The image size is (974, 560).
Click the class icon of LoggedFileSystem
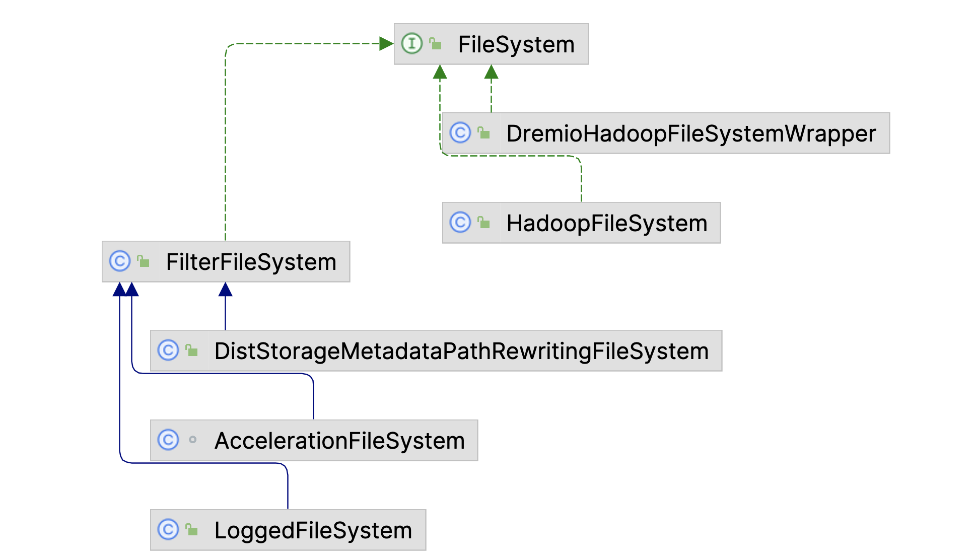(x=168, y=529)
